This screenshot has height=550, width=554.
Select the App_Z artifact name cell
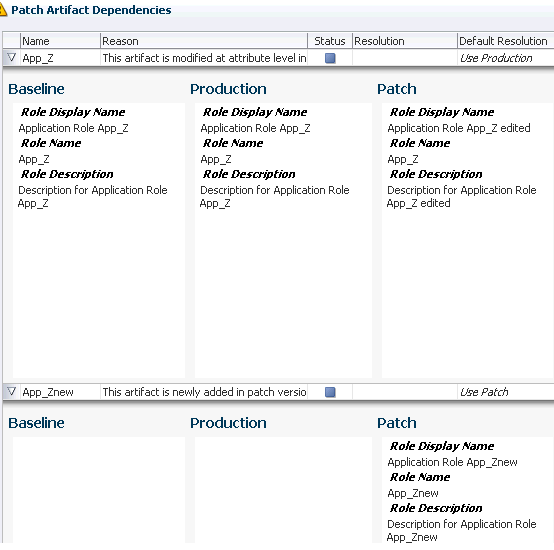click(x=60, y=58)
